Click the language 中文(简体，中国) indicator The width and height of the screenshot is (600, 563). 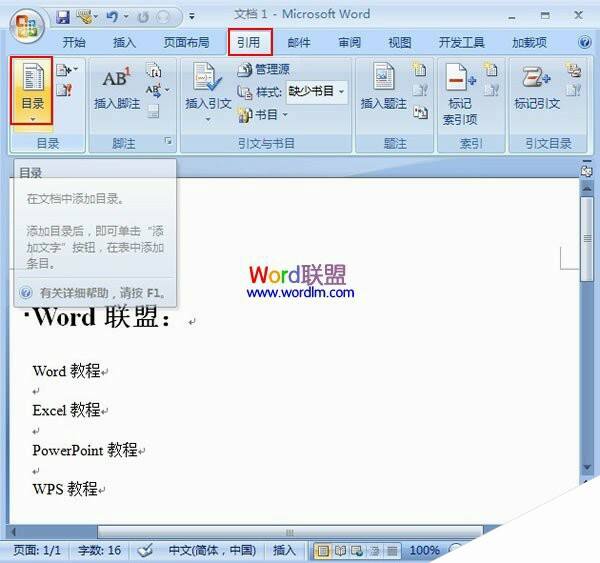pos(212,550)
